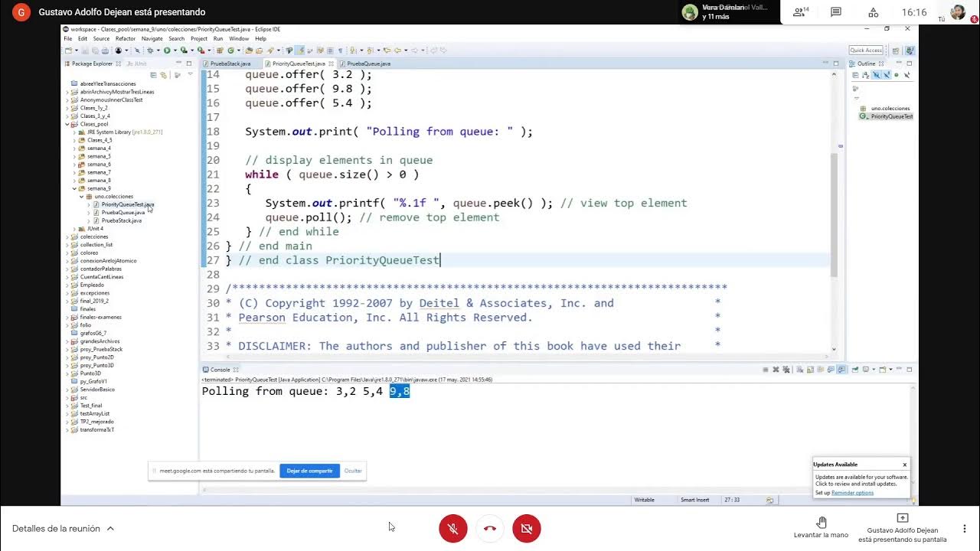This screenshot has width=980, height=551.
Task: Toggle Sort in Outline toolbar
Action: pyautogui.click(x=866, y=75)
